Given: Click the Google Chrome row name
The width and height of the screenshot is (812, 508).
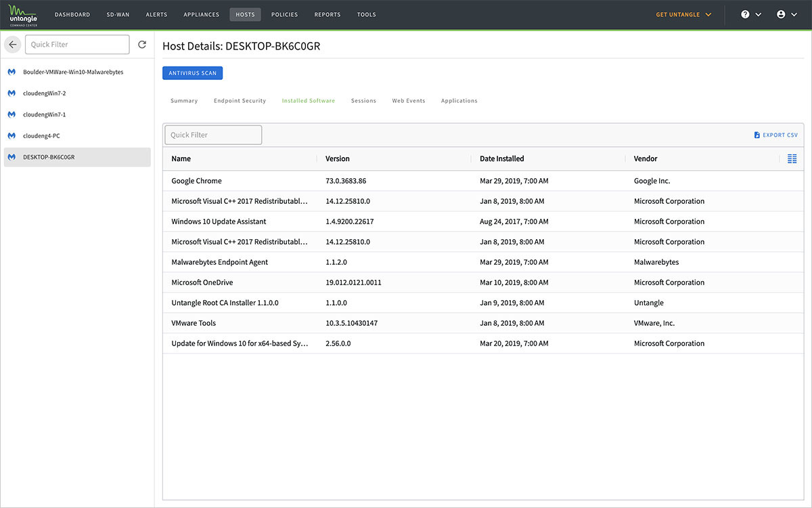Looking at the screenshot, I should tap(196, 181).
